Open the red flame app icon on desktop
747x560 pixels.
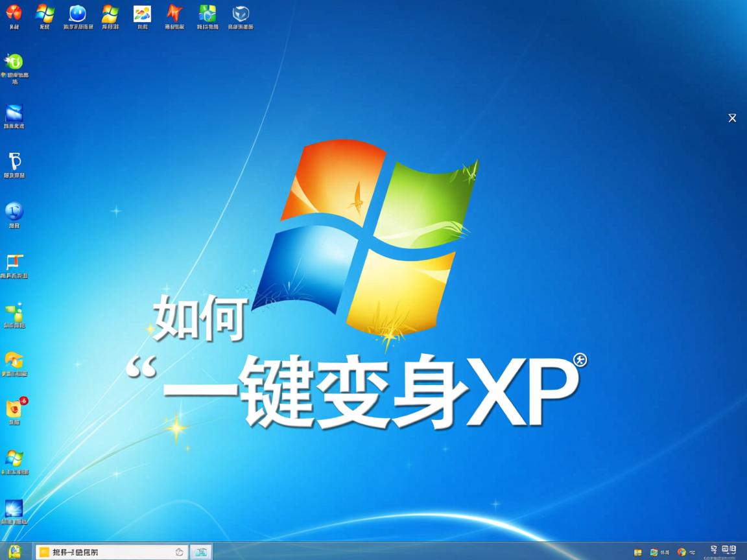(x=14, y=13)
